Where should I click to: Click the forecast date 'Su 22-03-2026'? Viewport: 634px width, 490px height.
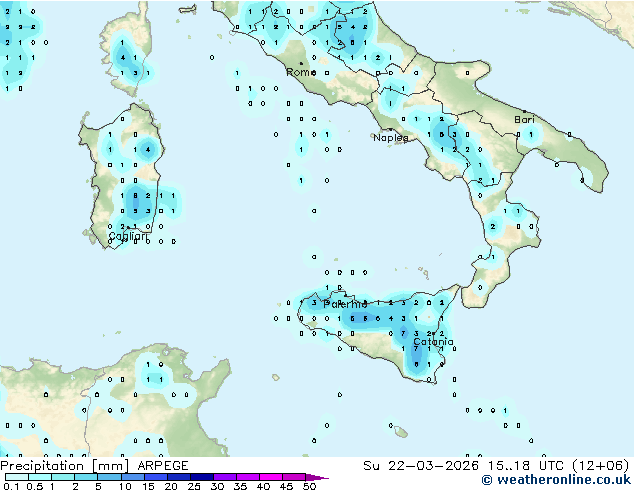421,465
